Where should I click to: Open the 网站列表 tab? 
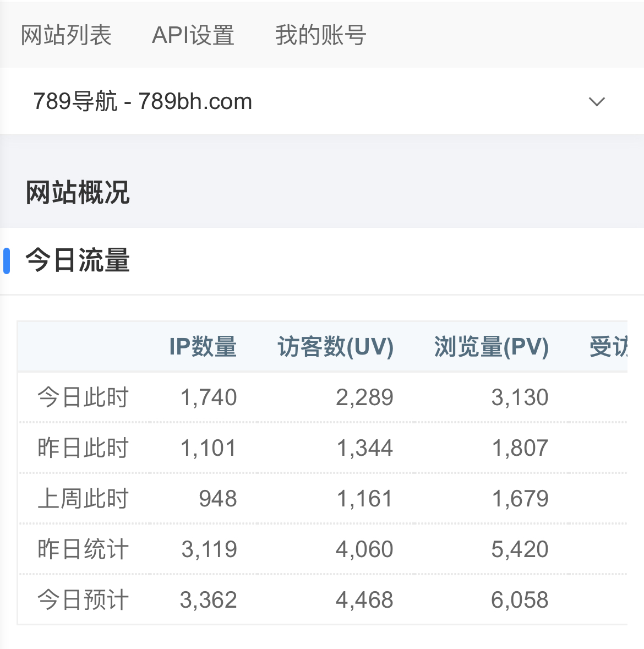pos(66,35)
